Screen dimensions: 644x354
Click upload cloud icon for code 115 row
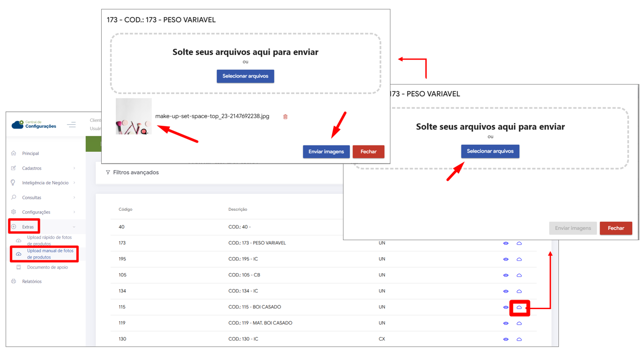(519, 308)
